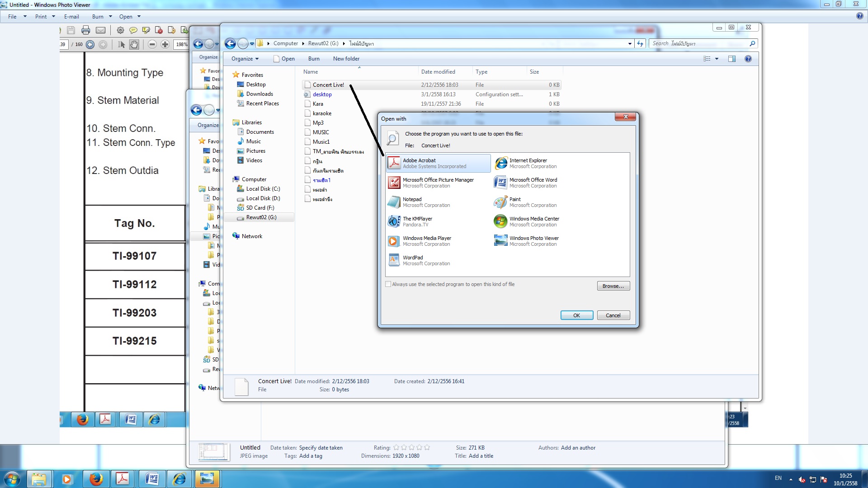Select the file named 'karaoke'
Image resolution: width=868 pixels, height=488 pixels.
pos(322,113)
